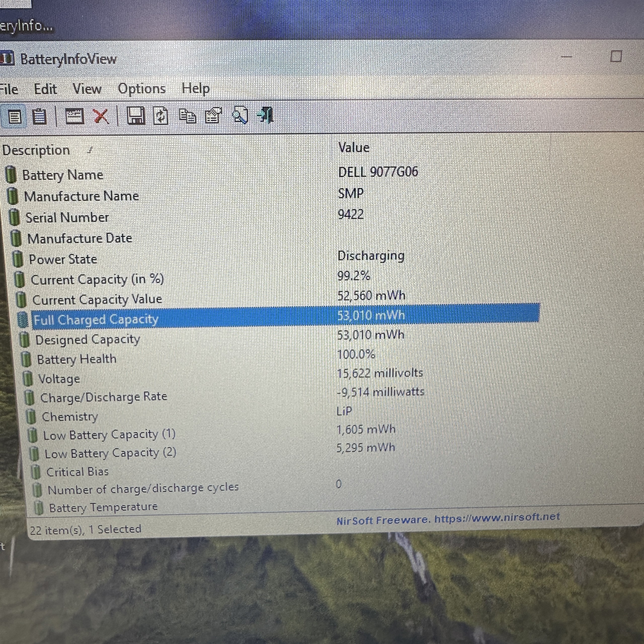Sort by the Description column header
Image resolution: width=644 pixels, height=644 pixels.
36,150
